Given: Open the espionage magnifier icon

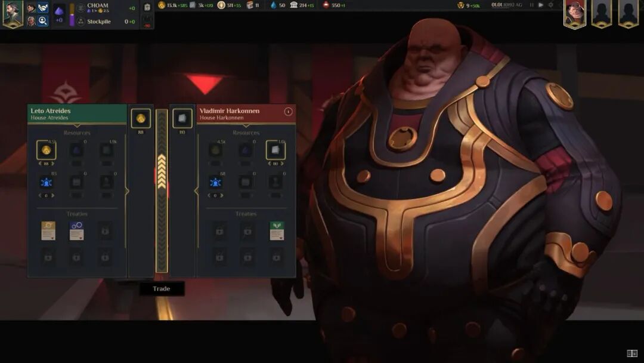Looking at the screenshot, I should pyautogui.click(x=43, y=21).
